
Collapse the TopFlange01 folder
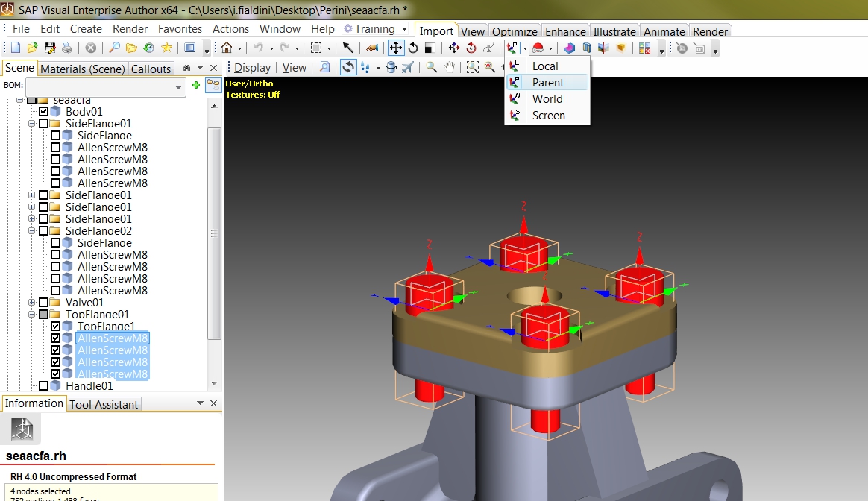(31, 315)
